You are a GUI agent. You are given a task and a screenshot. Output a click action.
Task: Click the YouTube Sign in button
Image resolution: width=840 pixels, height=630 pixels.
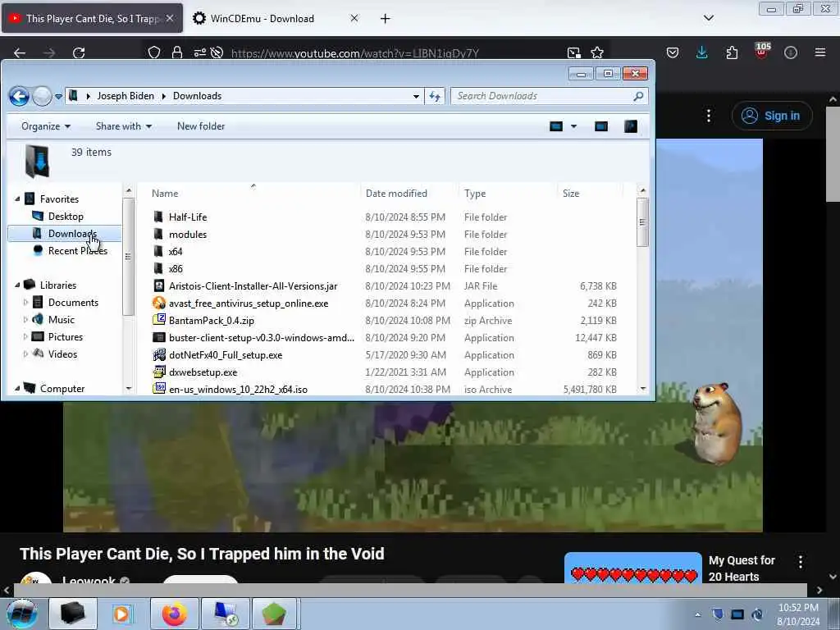pos(772,116)
